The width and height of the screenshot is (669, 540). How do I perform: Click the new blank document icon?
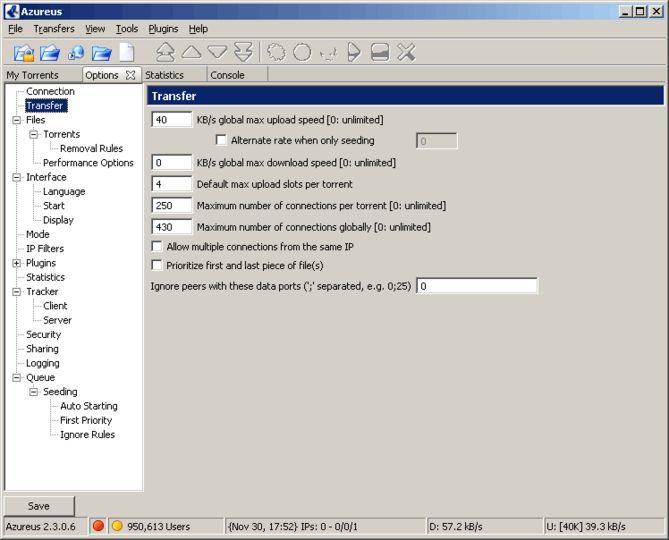point(127,53)
